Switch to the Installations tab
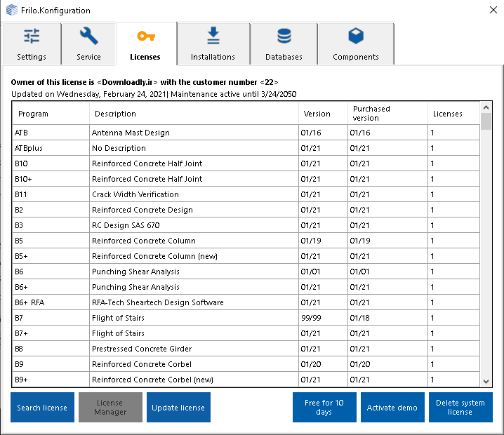This screenshot has width=504, height=435. [x=213, y=44]
